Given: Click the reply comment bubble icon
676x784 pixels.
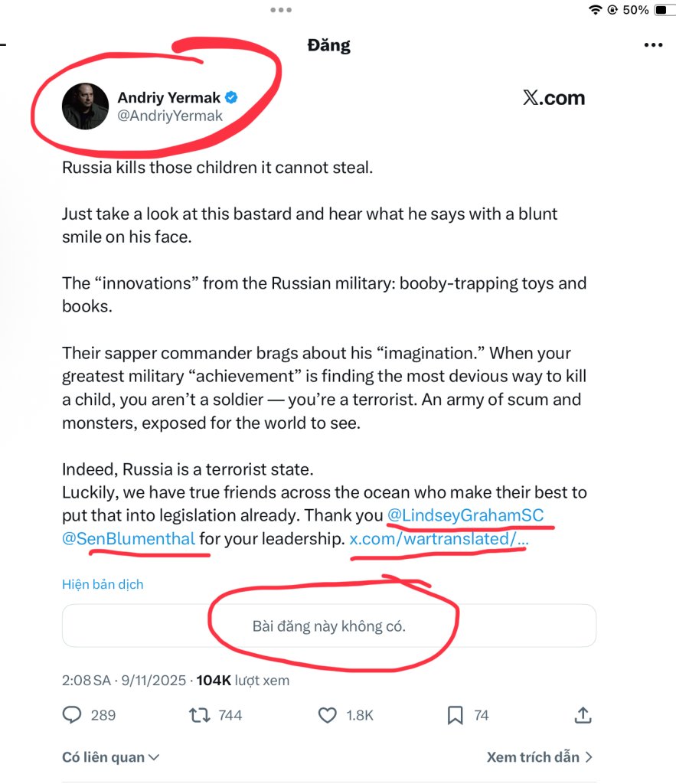Looking at the screenshot, I should pos(72,715).
